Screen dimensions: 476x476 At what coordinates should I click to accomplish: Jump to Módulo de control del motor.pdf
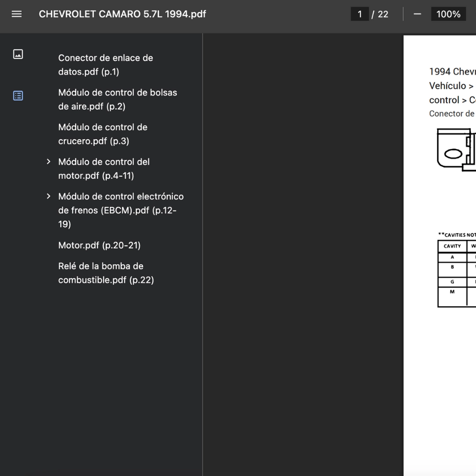[104, 168]
